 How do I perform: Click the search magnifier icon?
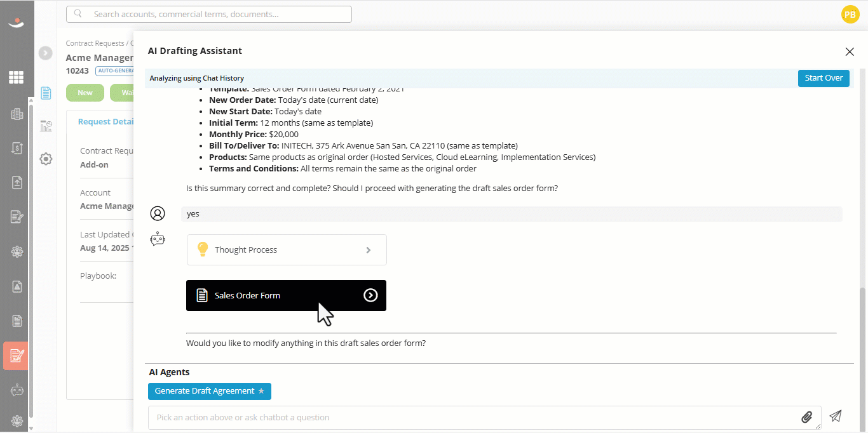coord(78,14)
